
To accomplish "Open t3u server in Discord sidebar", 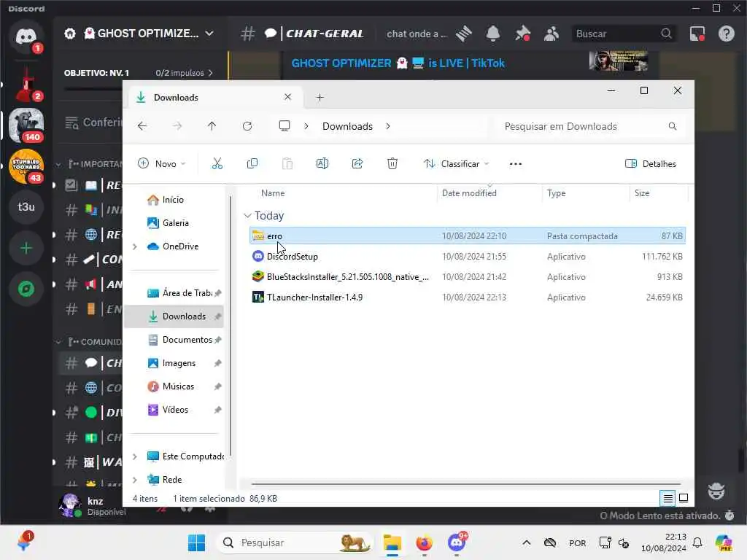I will point(26,207).
